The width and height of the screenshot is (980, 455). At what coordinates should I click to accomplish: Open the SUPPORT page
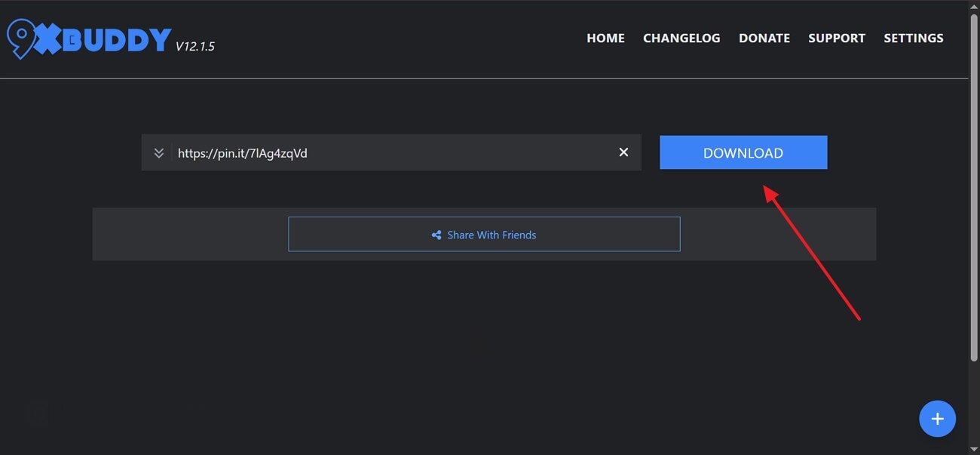click(837, 38)
